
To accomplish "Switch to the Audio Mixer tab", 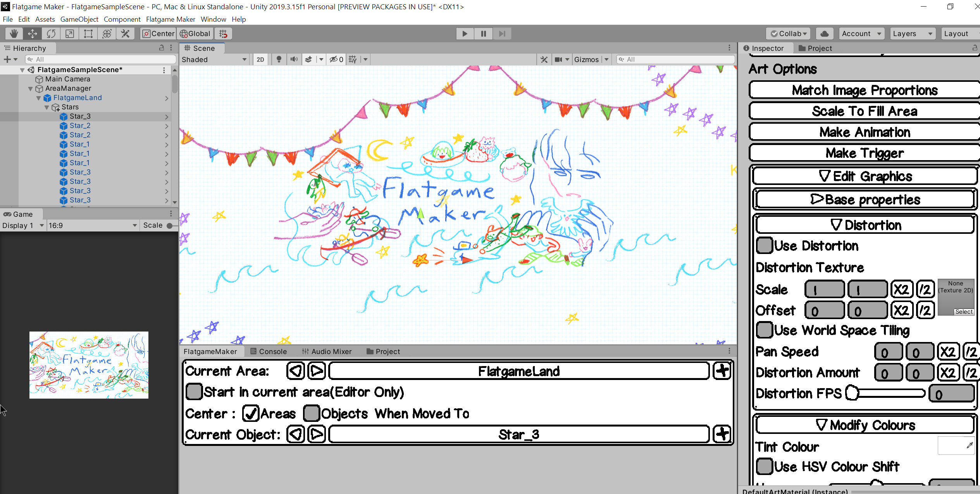I will click(x=327, y=351).
